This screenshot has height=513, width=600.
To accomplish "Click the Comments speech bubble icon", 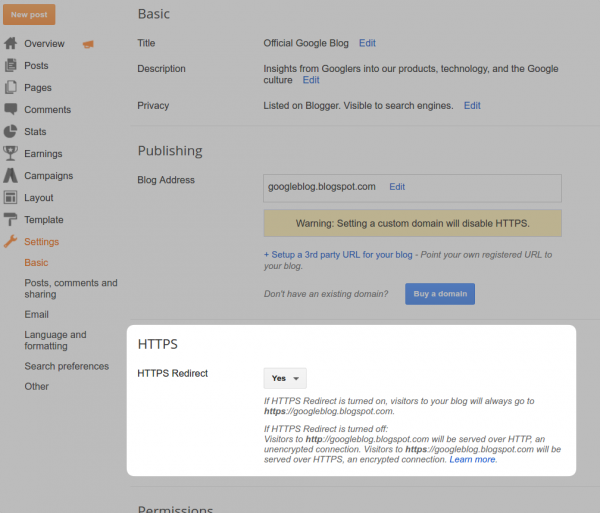I will 11,110.
